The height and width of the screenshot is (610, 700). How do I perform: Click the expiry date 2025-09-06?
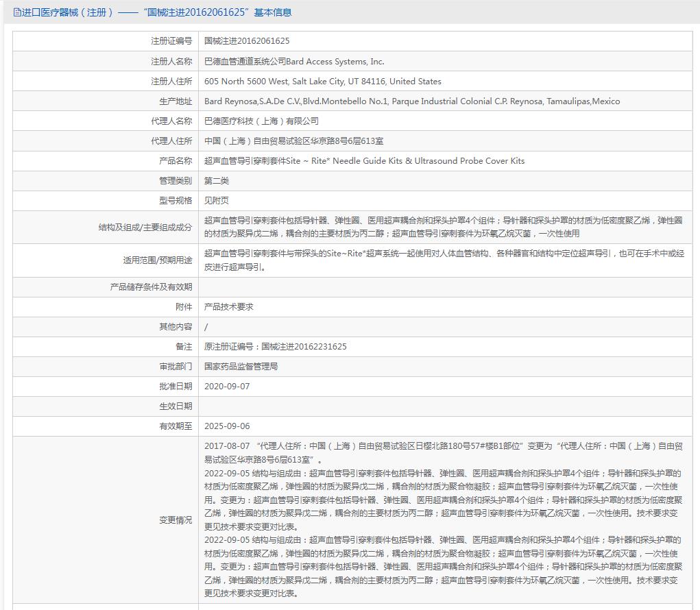tap(227, 426)
